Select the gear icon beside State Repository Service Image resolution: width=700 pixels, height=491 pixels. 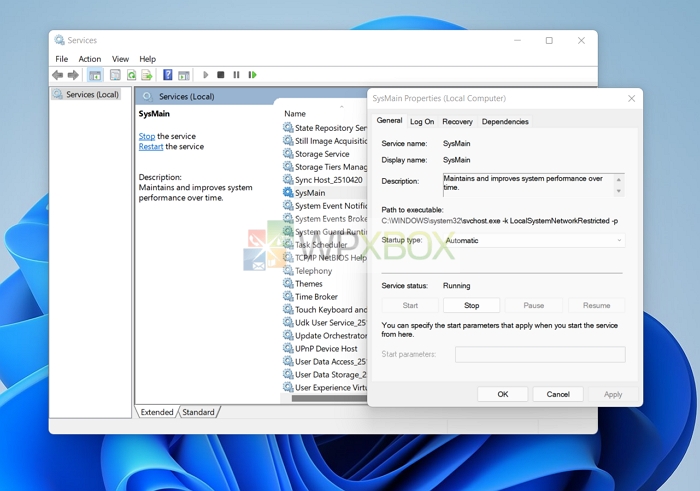tap(288, 128)
